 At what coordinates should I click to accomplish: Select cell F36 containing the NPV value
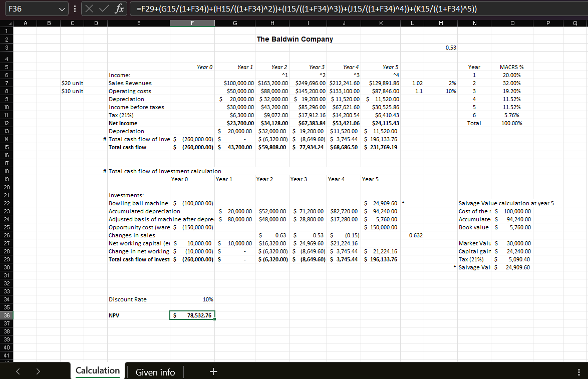click(x=192, y=315)
